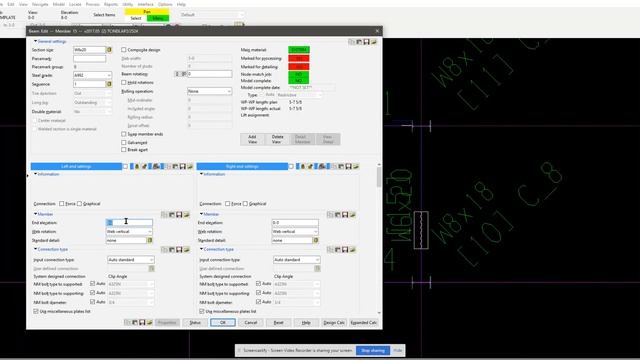Viewport: 640px width, 360px height.
Task: Click the copy icon in Right end settings toolbar
Action: coord(334,167)
